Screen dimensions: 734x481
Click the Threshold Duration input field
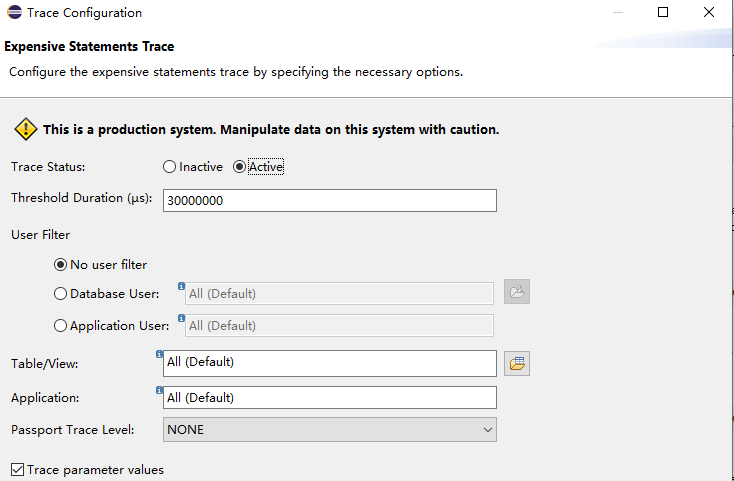(x=329, y=200)
